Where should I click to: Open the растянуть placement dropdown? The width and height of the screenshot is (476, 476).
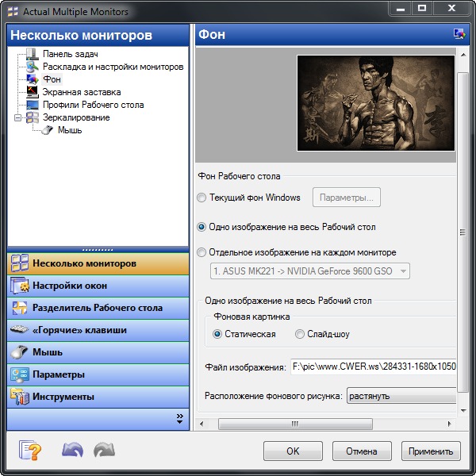(x=401, y=396)
